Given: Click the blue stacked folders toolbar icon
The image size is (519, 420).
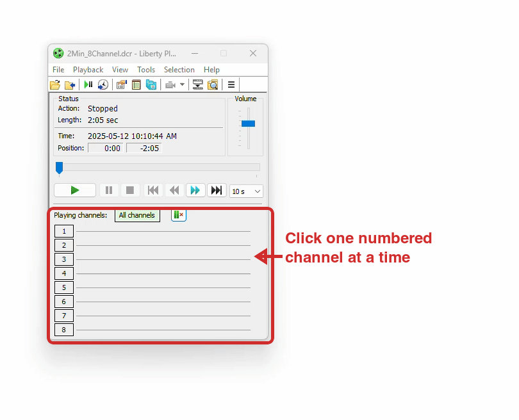Looking at the screenshot, I should pos(151,85).
